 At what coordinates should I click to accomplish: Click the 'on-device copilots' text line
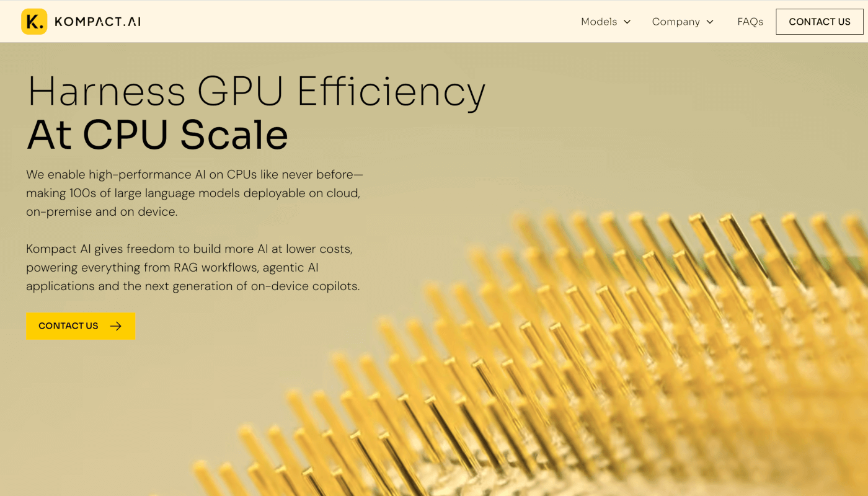tap(193, 286)
